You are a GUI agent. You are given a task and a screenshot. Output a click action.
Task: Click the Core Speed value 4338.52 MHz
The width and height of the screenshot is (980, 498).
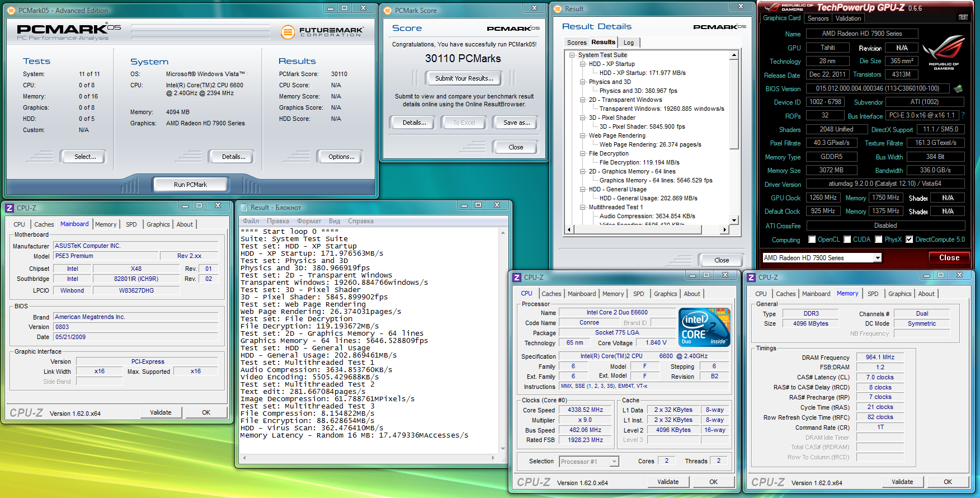585,410
